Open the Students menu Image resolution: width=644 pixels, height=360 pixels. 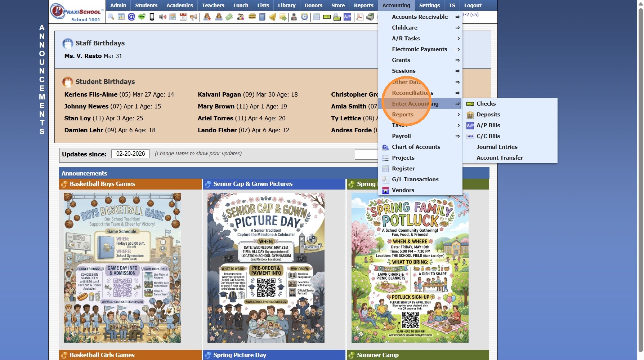[146, 5]
